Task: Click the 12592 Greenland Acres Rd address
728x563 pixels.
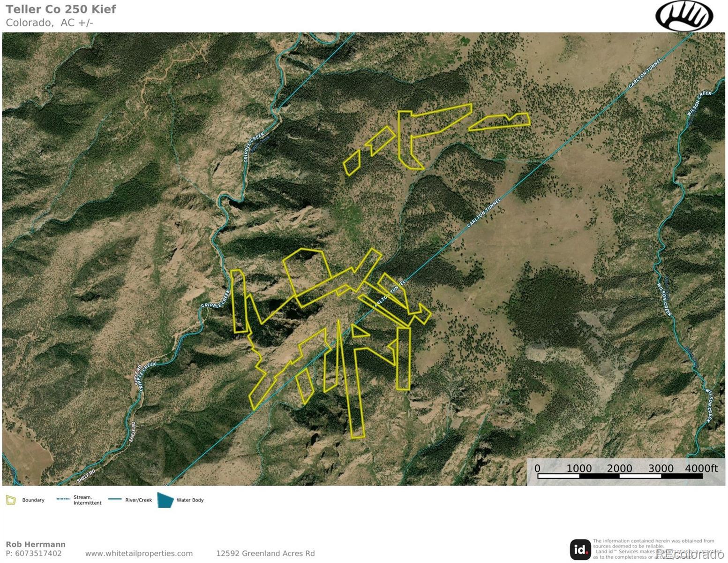Action: [x=265, y=554]
